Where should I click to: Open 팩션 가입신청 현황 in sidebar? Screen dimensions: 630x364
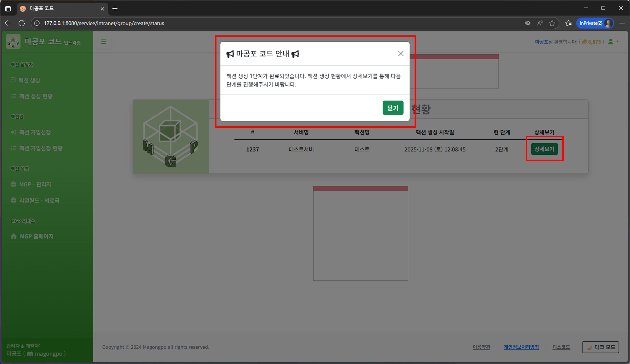point(40,148)
